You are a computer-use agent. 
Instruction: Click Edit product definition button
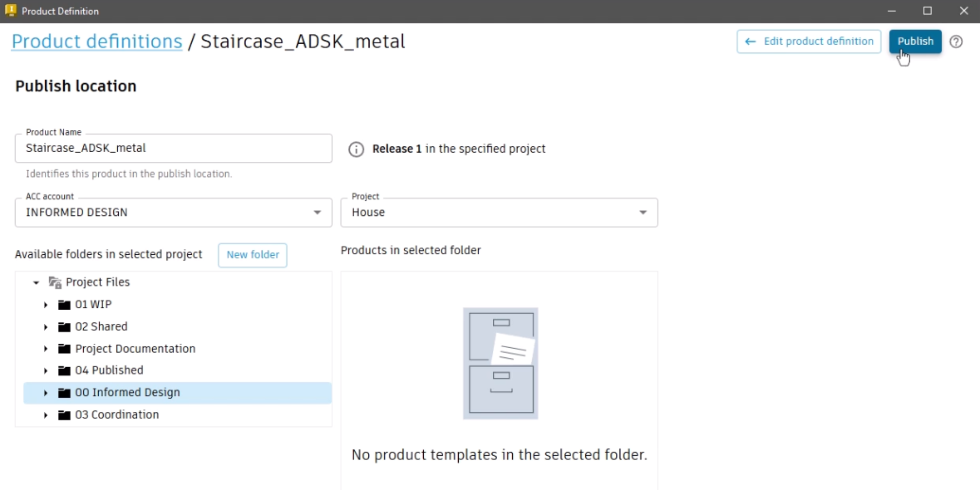pyautogui.click(x=809, y=42)
